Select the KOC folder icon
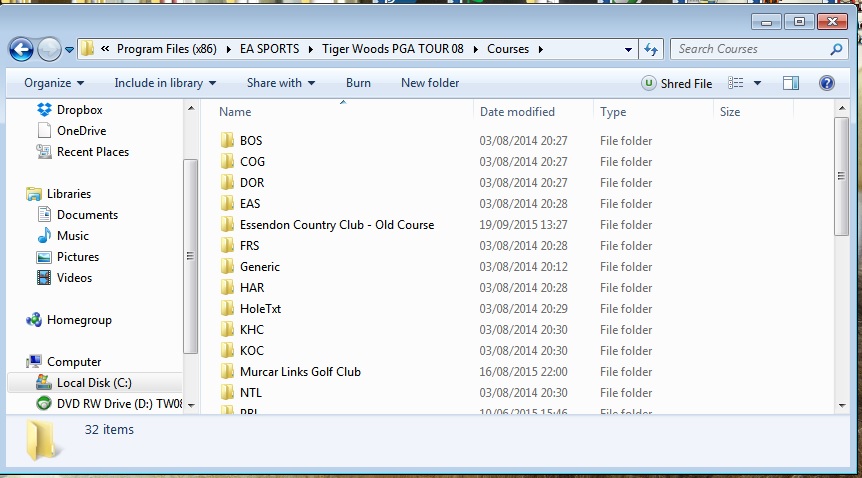 pyautogui.click(x=227, y=350)
